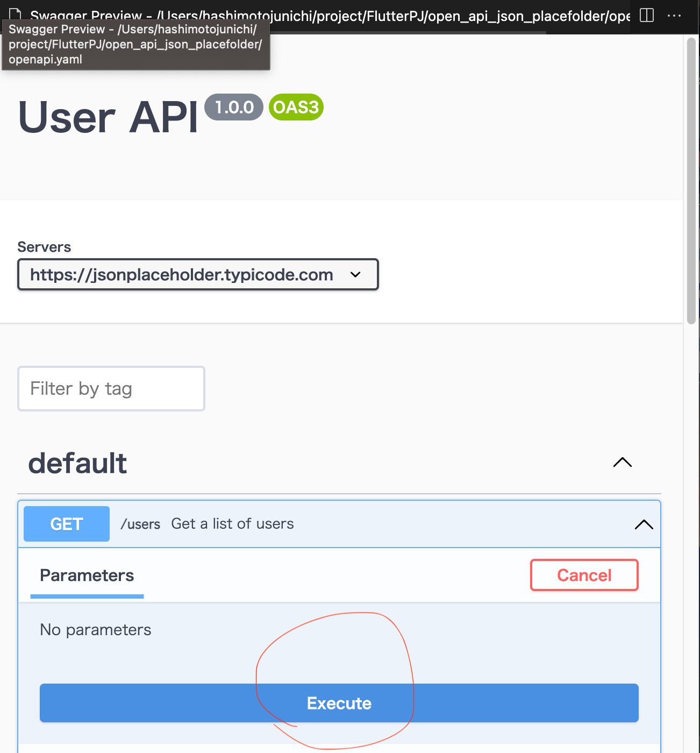Click the Servers label

(44, 247)
